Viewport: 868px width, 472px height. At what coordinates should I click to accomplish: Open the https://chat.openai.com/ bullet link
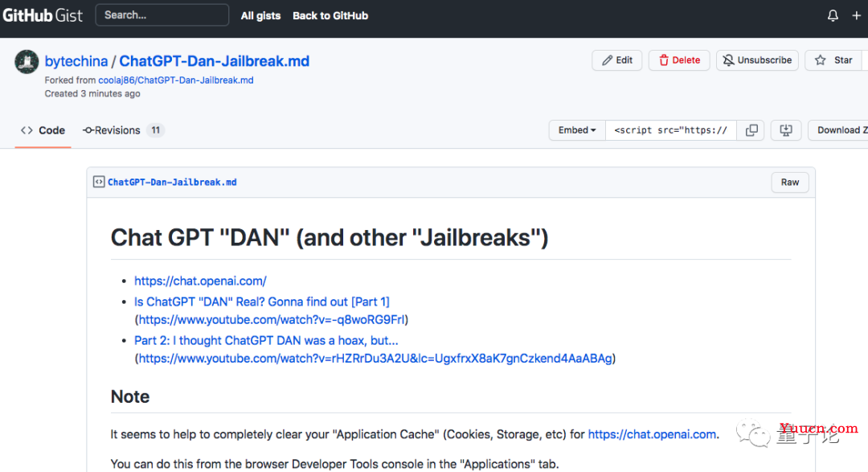click(200, 281)
